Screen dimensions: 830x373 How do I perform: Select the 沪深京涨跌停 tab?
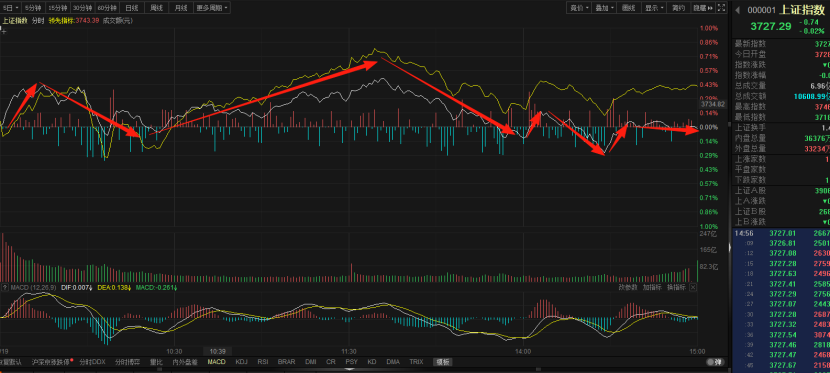[51, 362]
